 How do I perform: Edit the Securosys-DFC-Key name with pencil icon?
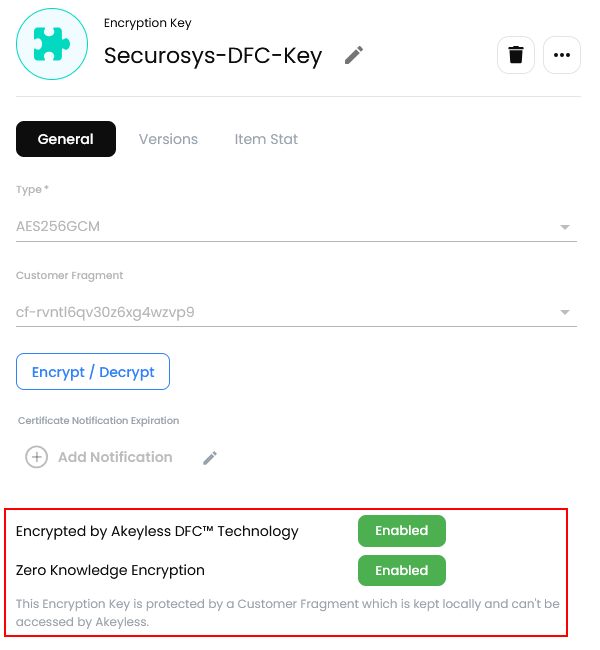[x=354, y=55]
